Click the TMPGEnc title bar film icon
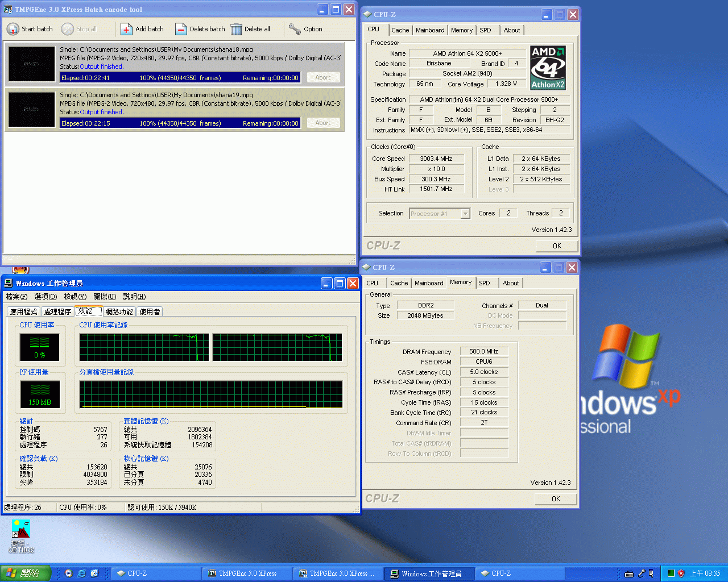728x582 pixels. 8,10
